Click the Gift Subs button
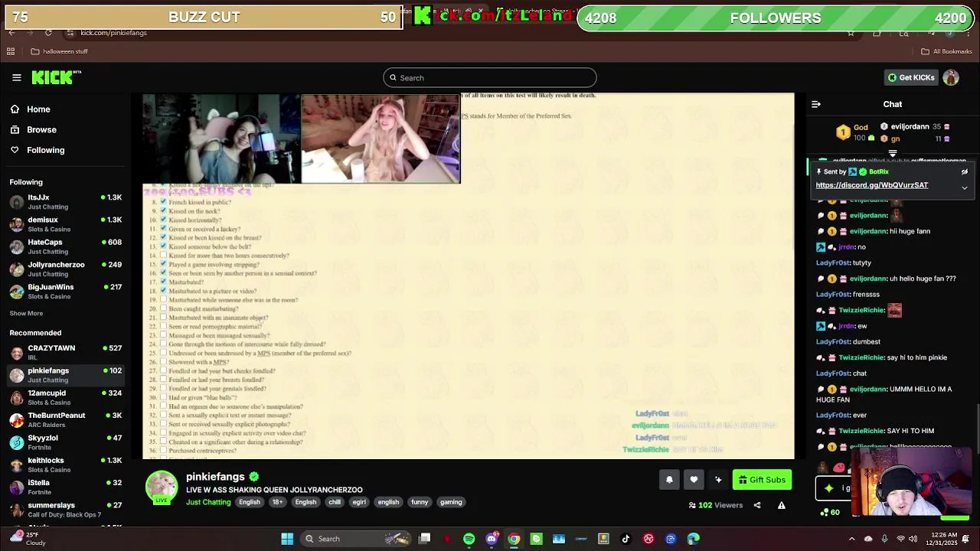The image size is (980, 551). coord(761,480)
